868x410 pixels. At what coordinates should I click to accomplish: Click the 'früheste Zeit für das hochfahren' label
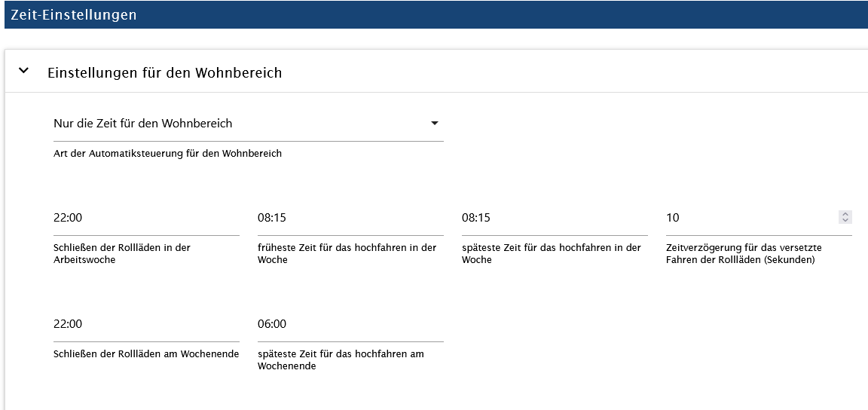347,253
